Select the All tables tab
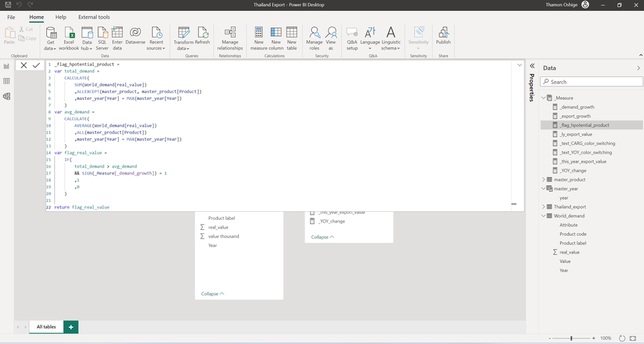 pyautogui.click(x=46, y=327)
